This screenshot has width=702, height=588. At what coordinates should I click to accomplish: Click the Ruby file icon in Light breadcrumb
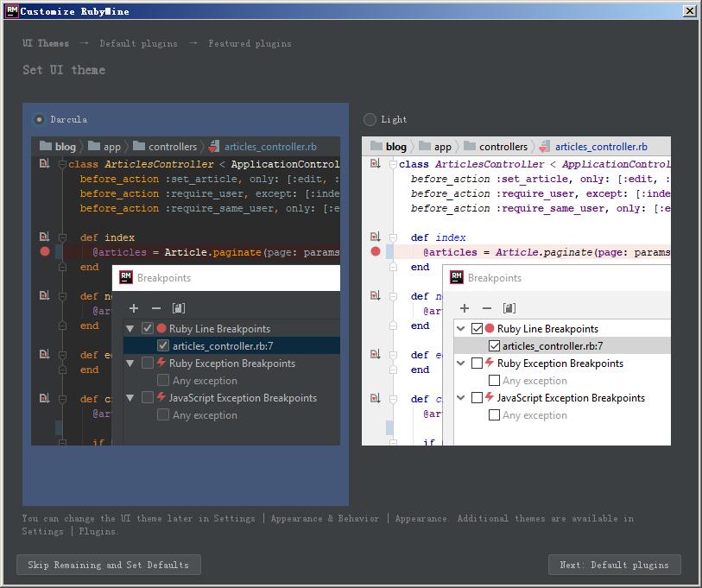pyautogui.click(x=544, y=147)
